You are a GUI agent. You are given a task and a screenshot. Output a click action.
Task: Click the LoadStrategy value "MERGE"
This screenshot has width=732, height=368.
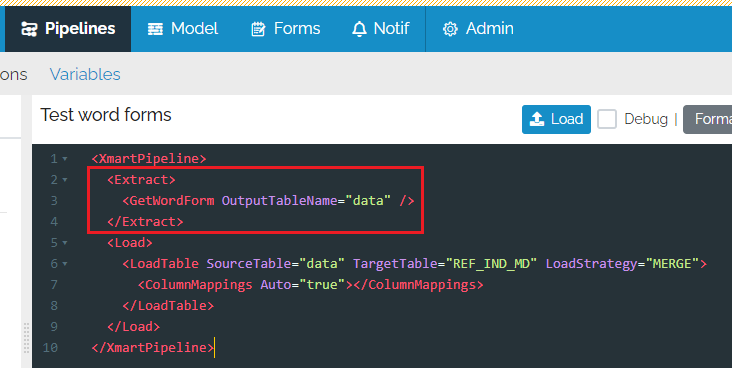point(672,264)
